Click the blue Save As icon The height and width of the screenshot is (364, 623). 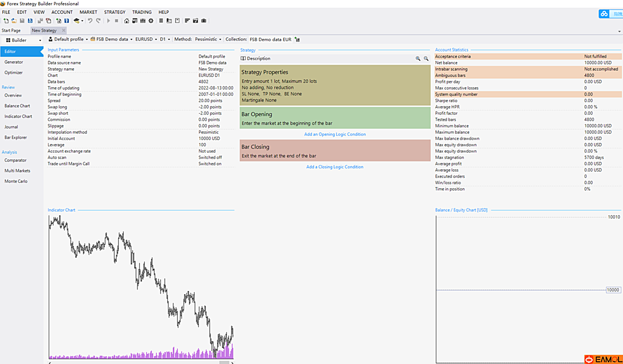[30, 21]
